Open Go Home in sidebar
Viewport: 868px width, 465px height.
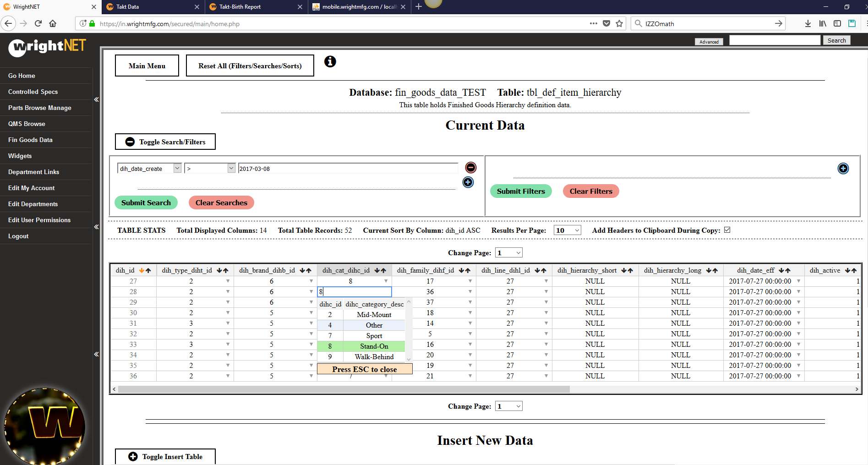[x=22, y=76]
